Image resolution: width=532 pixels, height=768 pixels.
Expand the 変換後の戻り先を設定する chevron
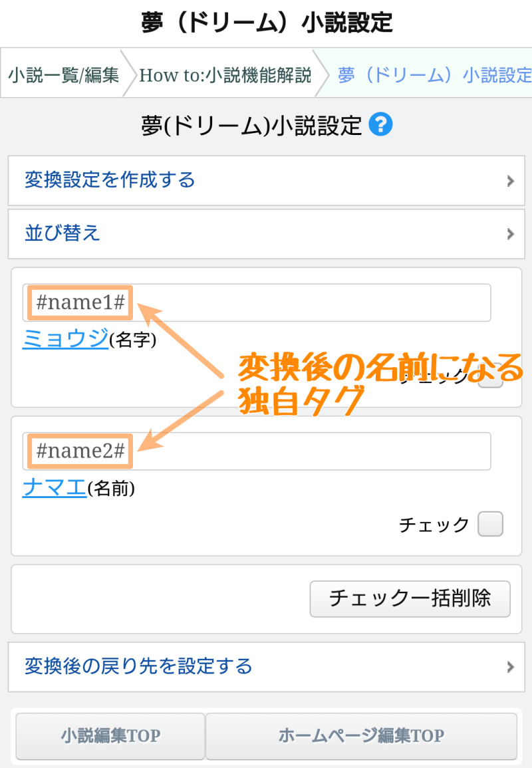(x=510, y=666)
